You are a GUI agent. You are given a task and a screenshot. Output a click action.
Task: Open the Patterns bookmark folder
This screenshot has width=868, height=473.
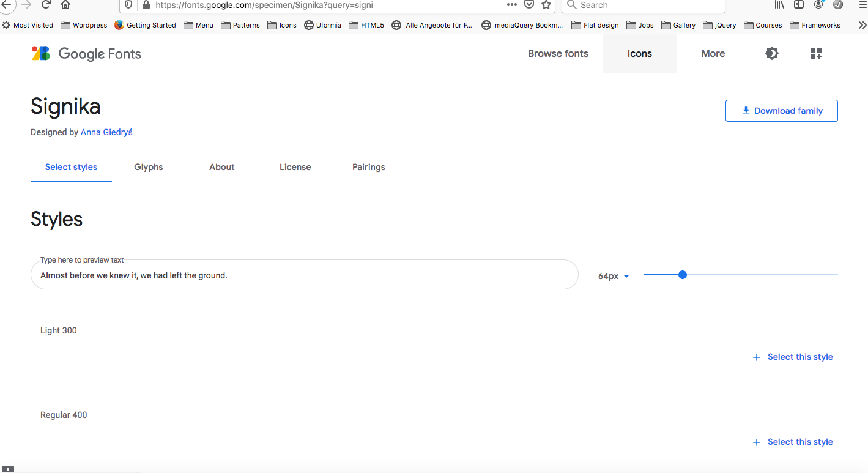pos(240,25)
